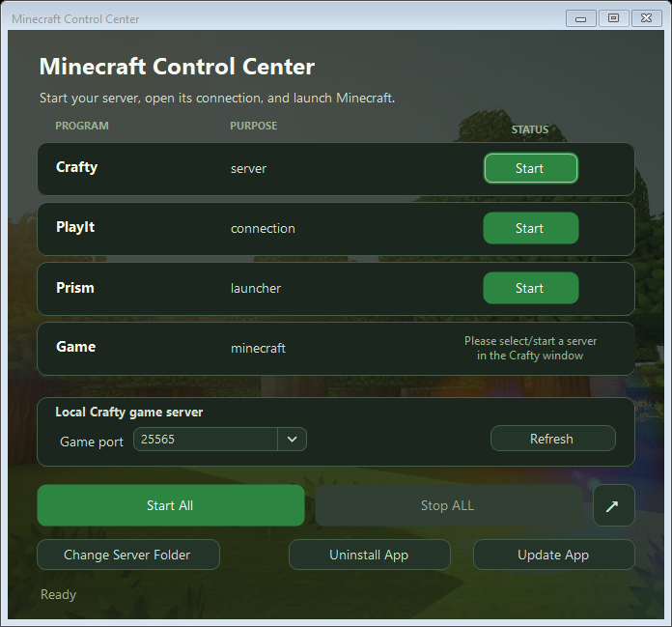This screenshot has width=672, height=627.
Task: Click the Stop ALL button
Action: click(x=448, y=505)
